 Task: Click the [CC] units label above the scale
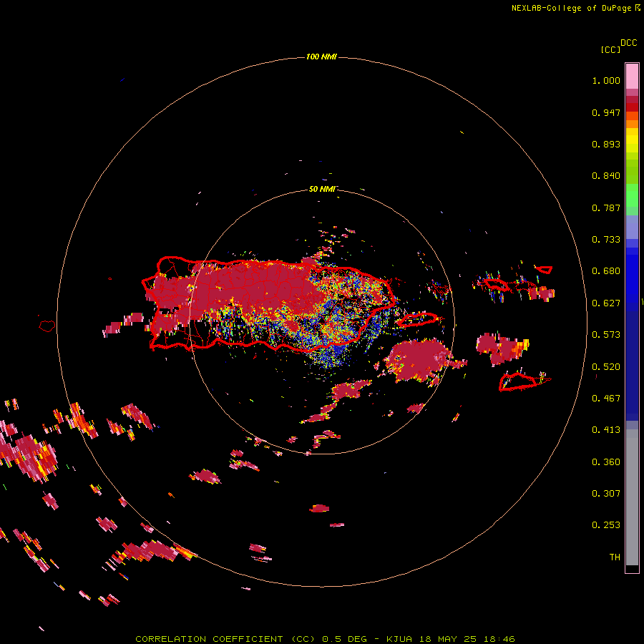[610, 49]
